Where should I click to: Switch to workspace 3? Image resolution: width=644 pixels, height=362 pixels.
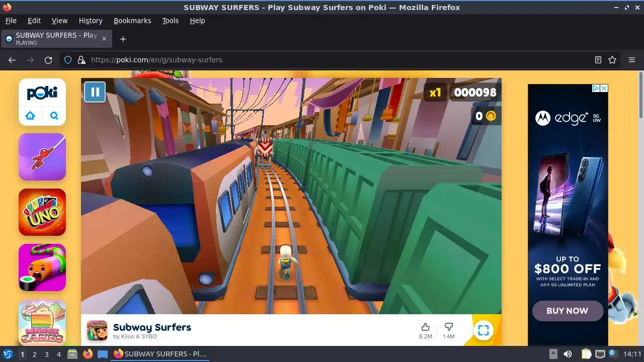tap(46, 354)
